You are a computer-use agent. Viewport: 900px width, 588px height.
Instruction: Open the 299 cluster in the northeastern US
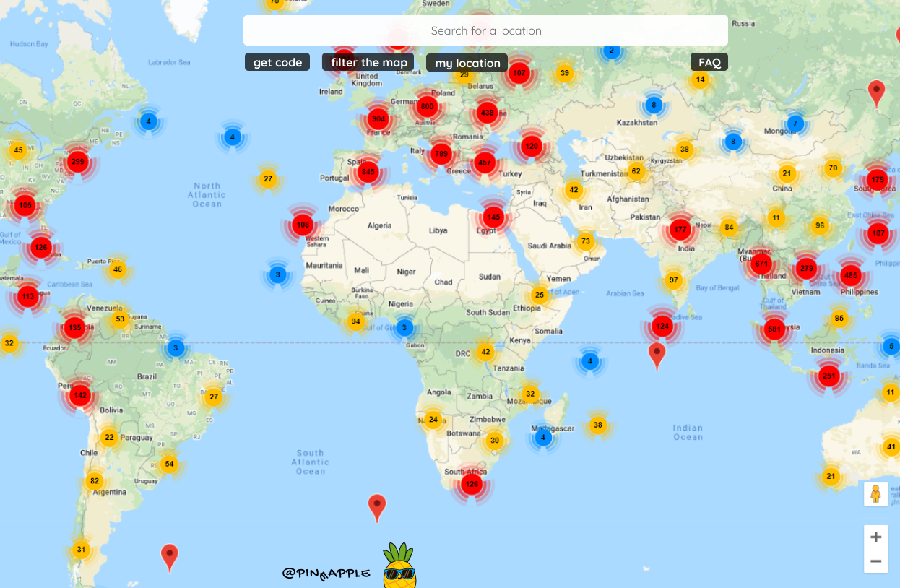coord(77,162)
